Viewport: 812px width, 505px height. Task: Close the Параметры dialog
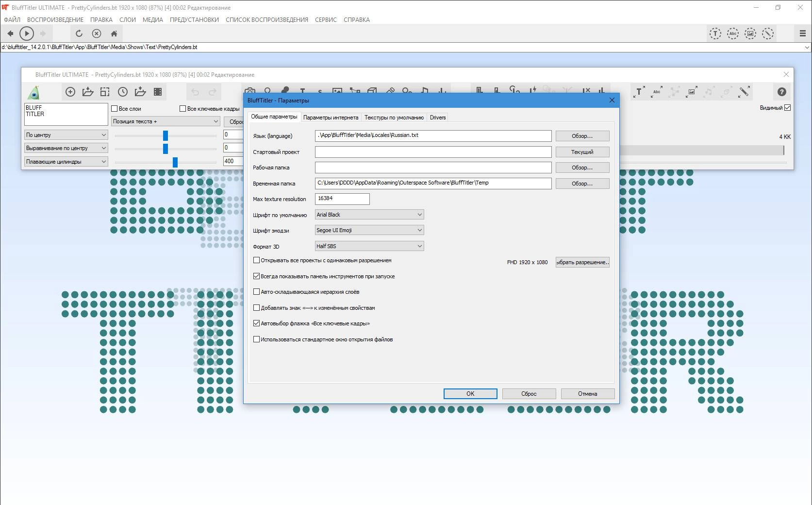(x=612, y=100)
